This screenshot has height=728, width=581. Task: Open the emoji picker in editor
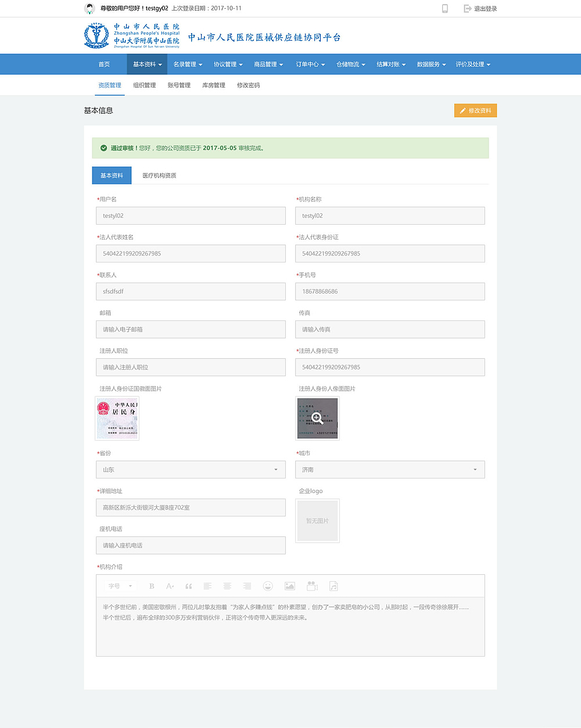click(x=268, y=586)
